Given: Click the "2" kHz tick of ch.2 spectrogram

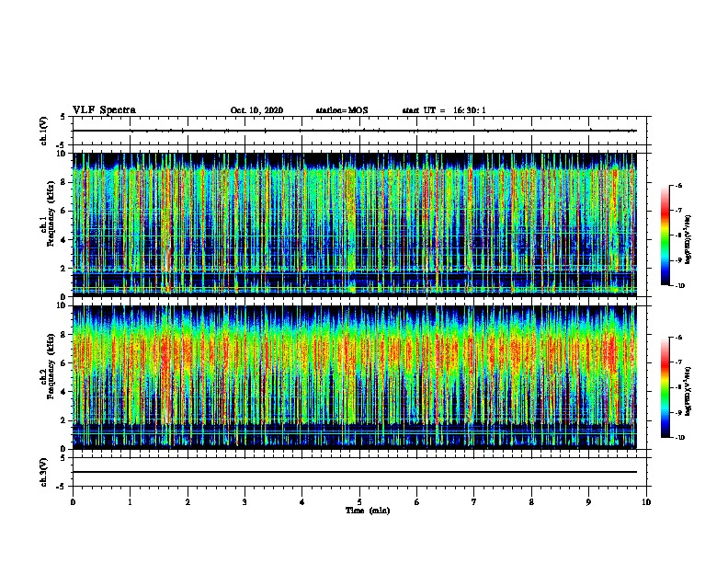Looking at the screenshot, I should tap(63, 420).
